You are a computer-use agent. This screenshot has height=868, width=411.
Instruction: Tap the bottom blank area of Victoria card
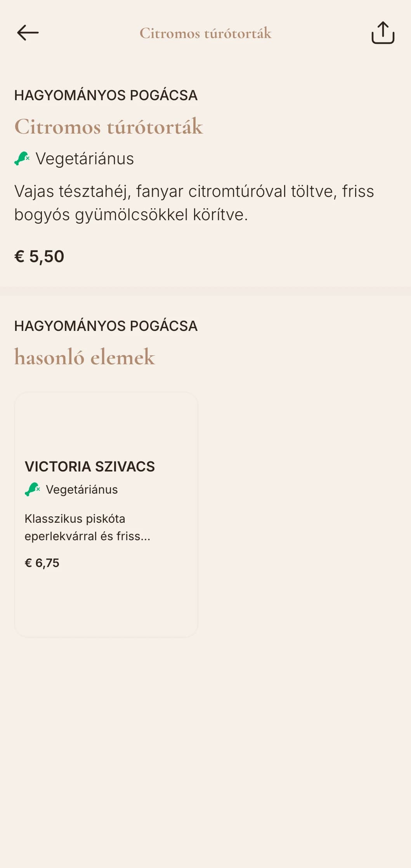coord(106,604)
